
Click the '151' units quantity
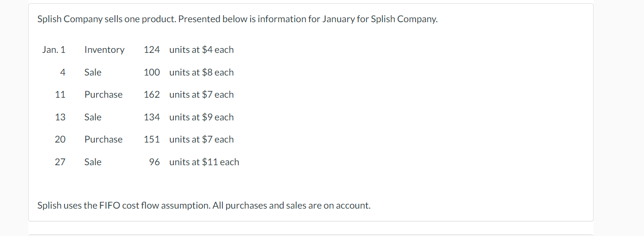[152, 139]
